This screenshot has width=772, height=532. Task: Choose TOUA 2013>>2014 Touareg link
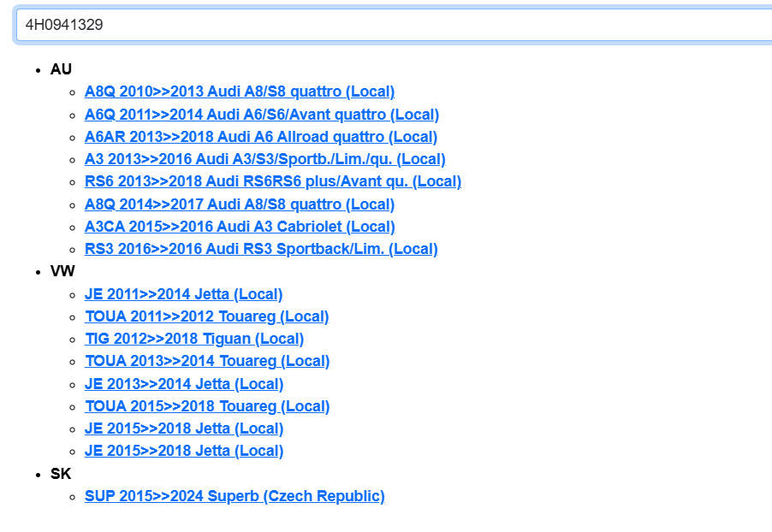point(207,361)
